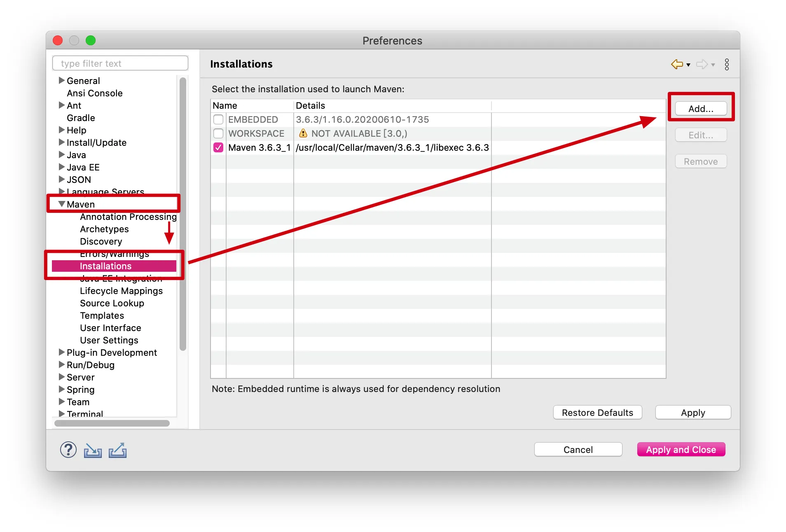Viewport: 786px width, 532px height.
Task: Open the back history dropdown arrow
Action: click(688, 65)
